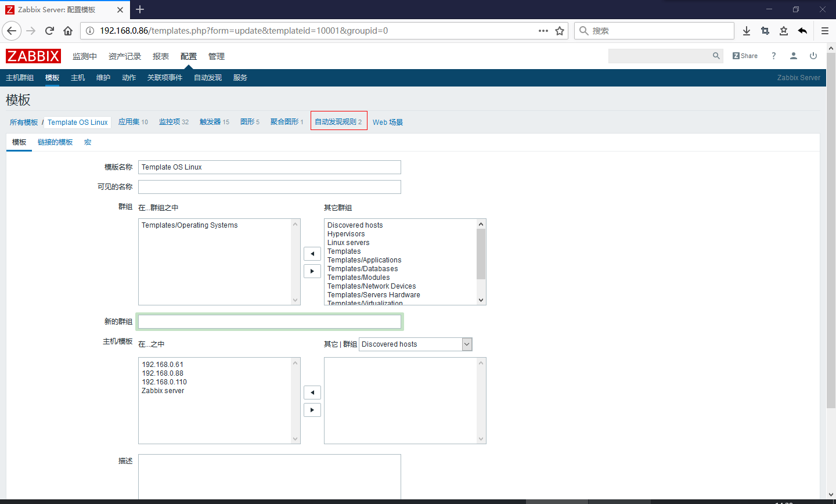
Task: Click the ZABBIX logo
Action: pos(33,56)
